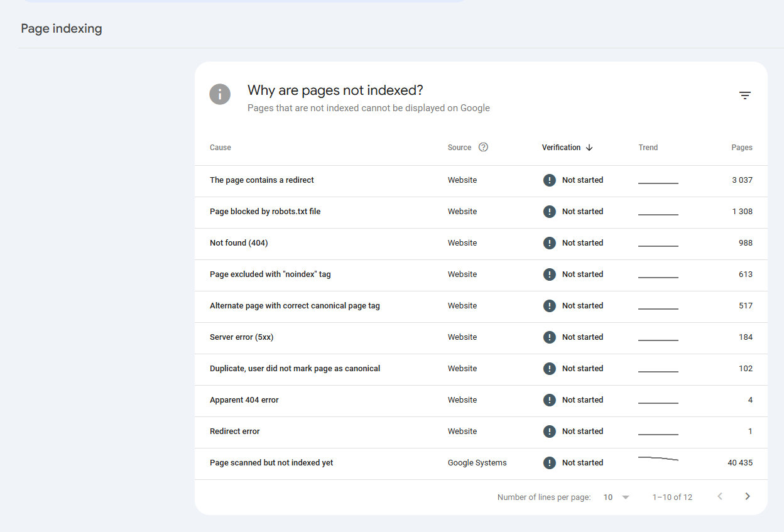Open 'Apparent 404 error' cause
784x532 pixels.
[x=244, y=400]
